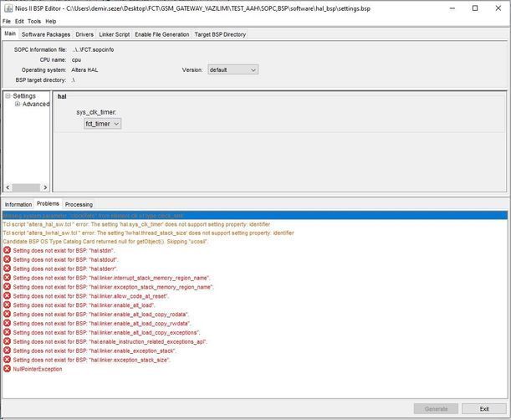Switch to the Main tab
The height and width of the screenshot is (420, 511).
pyautogui.click(x=10, y=33)
